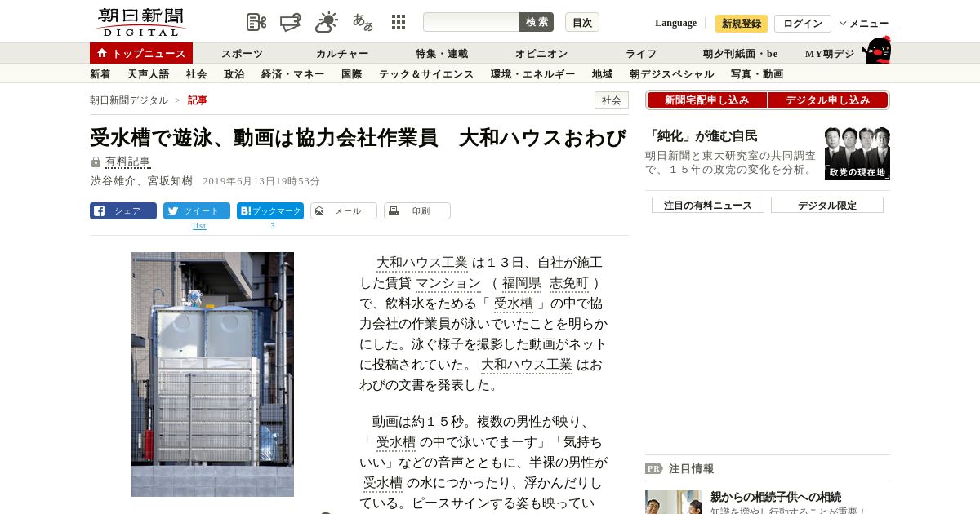The width and height of the screenshot is (980, 514).
Task: Click the Twitter bird icon on ツイート
Action: pyautogui.click(x=172, y=210)
